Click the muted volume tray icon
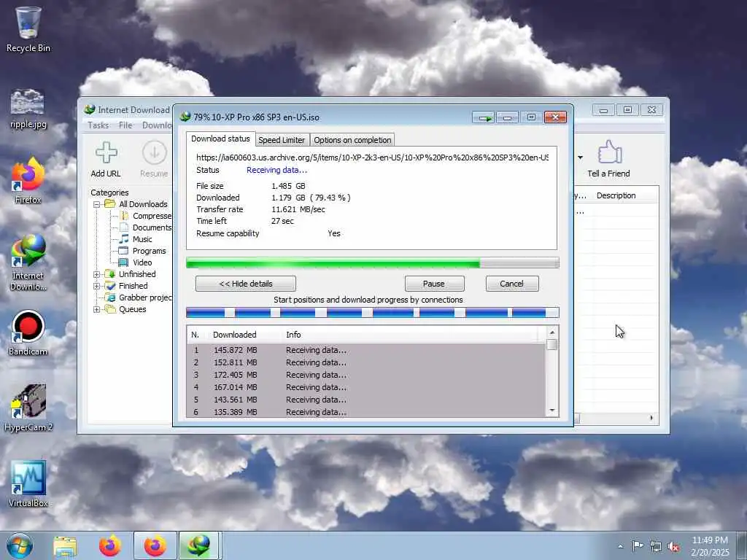The image size is (747, 560). 673,547
